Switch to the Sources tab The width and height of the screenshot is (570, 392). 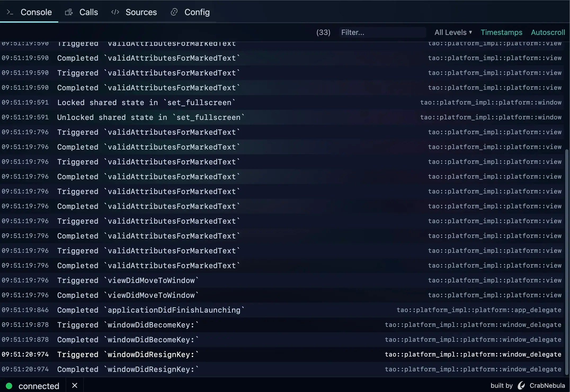[x=141, y=12]
